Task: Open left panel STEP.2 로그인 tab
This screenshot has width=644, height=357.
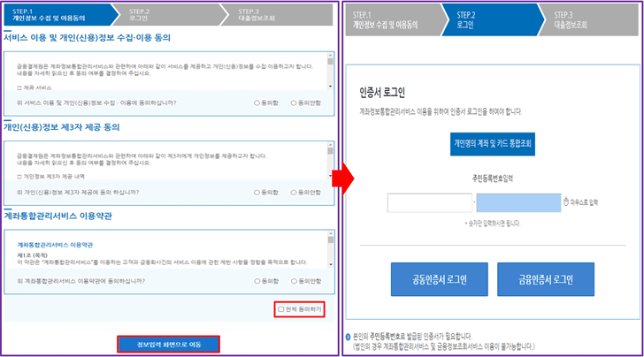Action: point(170,15)
